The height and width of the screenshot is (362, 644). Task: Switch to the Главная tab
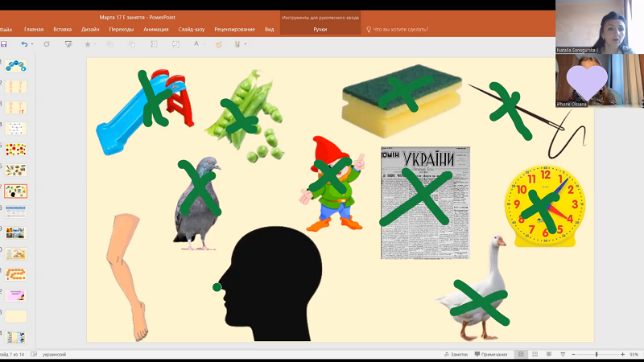tap(34, 30)
